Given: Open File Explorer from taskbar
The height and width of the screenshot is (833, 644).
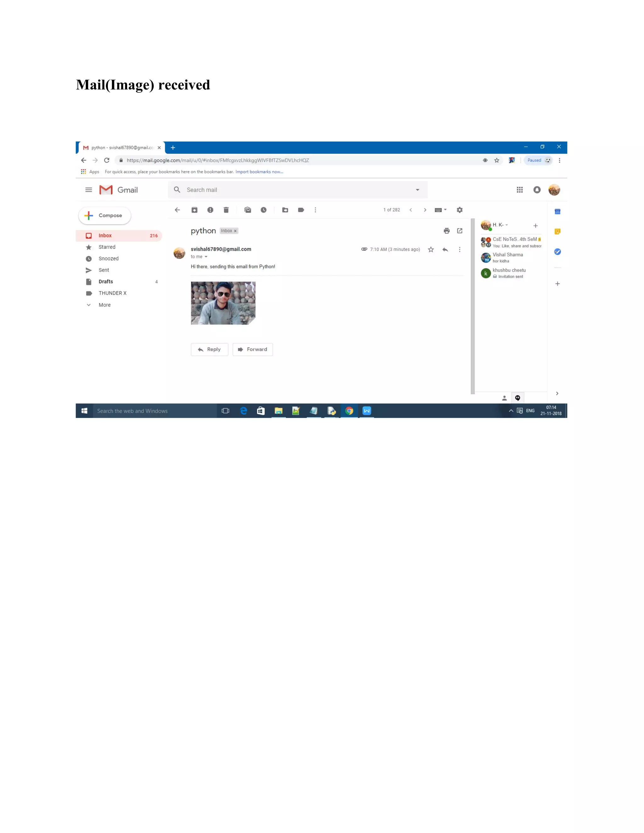Looking at the screenshot, I should [279, 411].
